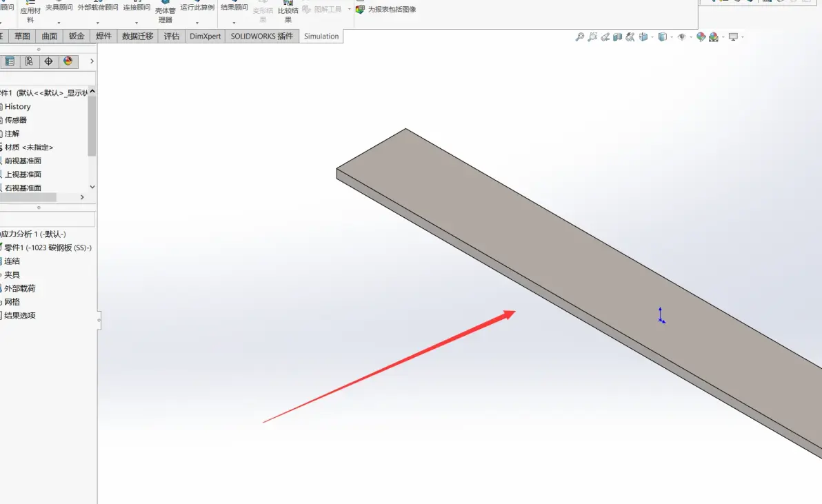Switch to DisplayManager color ball tab

68,61
